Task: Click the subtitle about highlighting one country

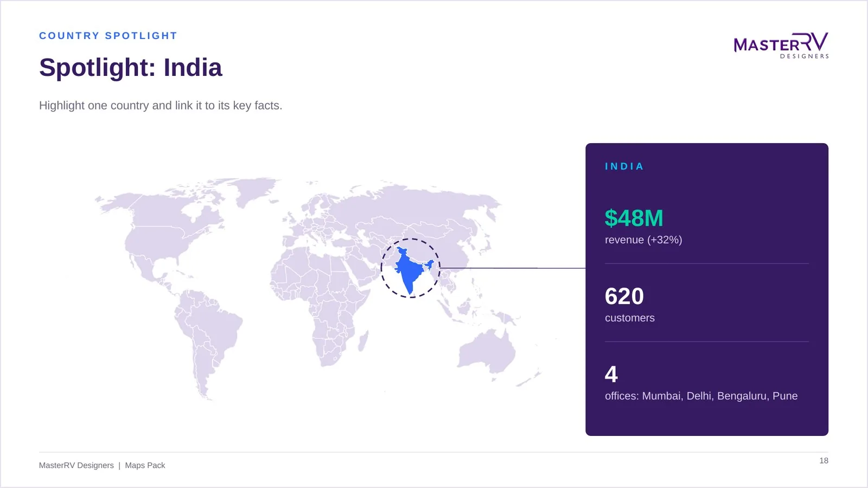Action: pos(161,106)
